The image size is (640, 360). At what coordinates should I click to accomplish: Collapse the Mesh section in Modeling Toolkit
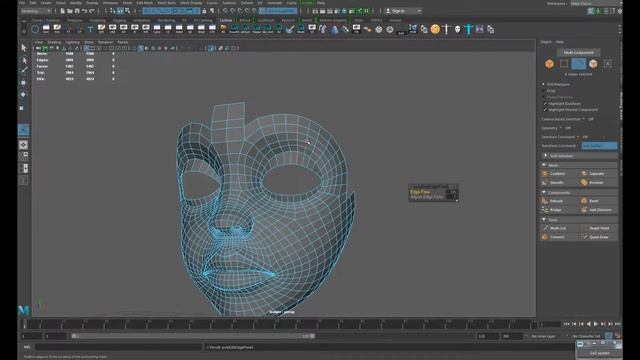579,165
